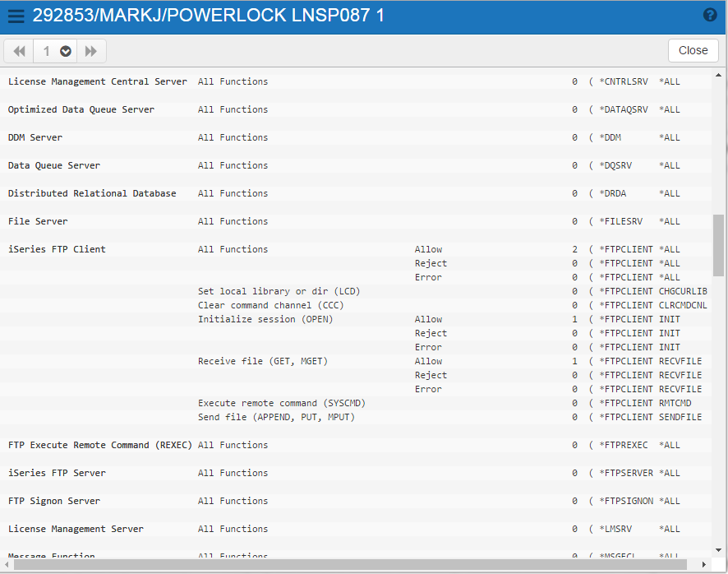Click 'Allow' in the iSeries FTP Client row
728x574 pixels.
(428, 250)
